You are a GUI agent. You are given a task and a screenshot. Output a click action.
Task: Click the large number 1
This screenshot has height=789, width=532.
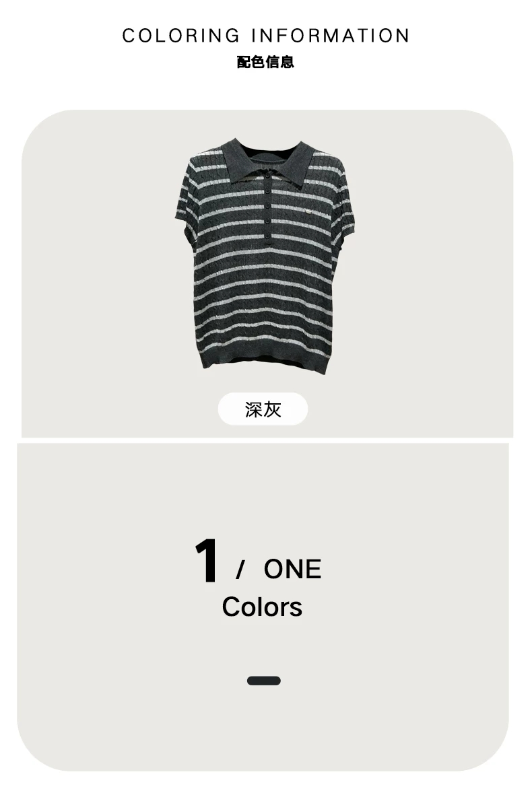click(206, 561)
